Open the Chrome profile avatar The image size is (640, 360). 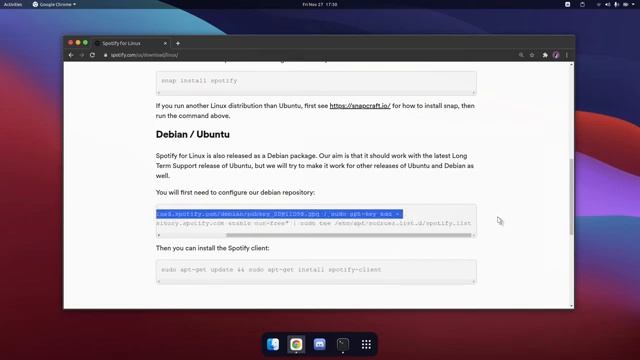pyautogui.click(x=556, y=55)
